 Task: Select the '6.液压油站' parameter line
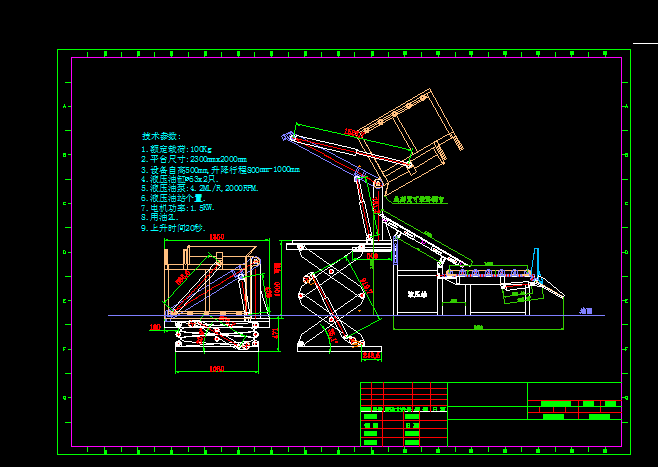click(x=173, y=198)
